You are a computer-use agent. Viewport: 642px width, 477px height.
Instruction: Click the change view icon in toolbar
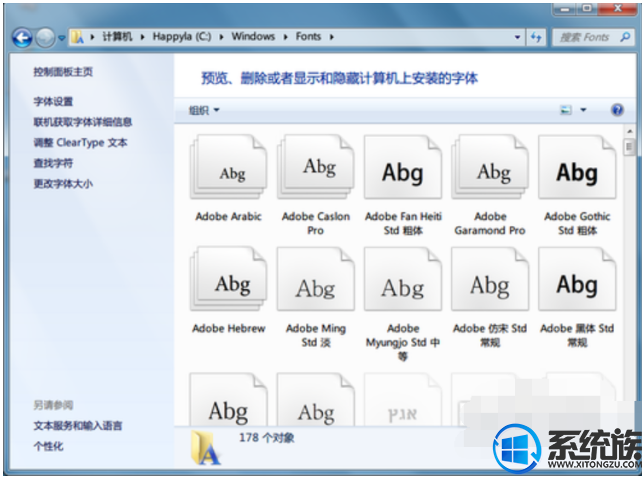click(x=565, y=110)
